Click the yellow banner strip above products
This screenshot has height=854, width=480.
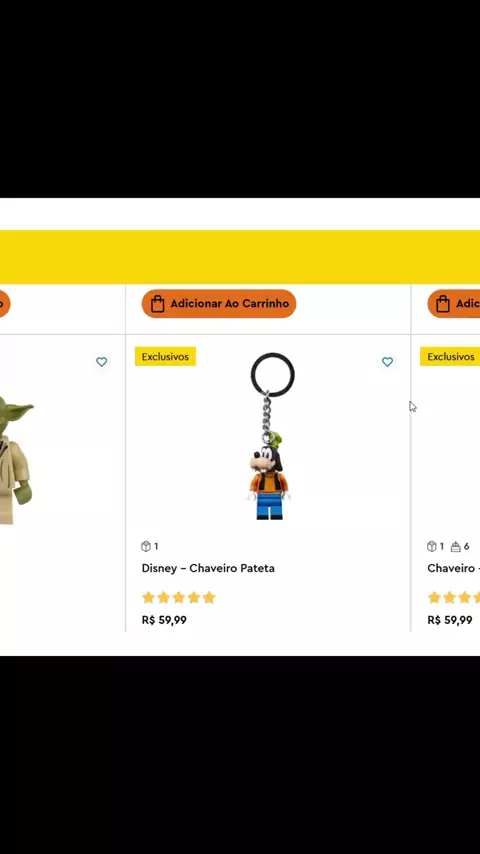coord(240,257)
